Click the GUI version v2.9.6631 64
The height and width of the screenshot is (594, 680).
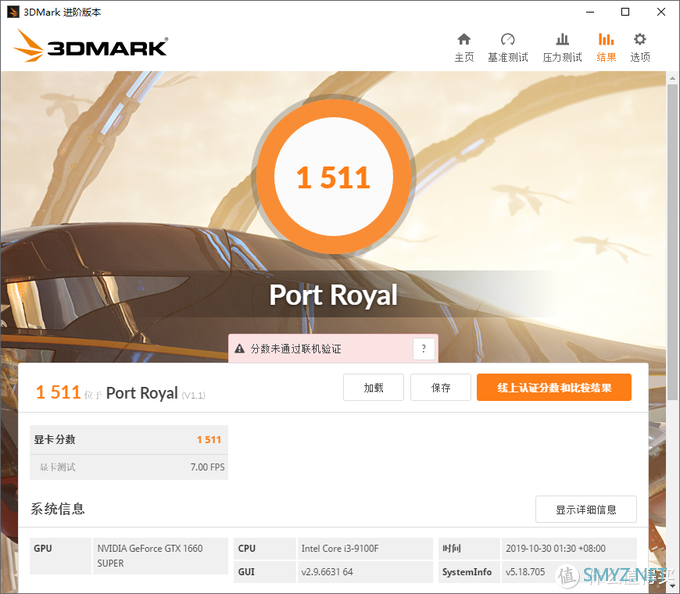click(327, 572)
